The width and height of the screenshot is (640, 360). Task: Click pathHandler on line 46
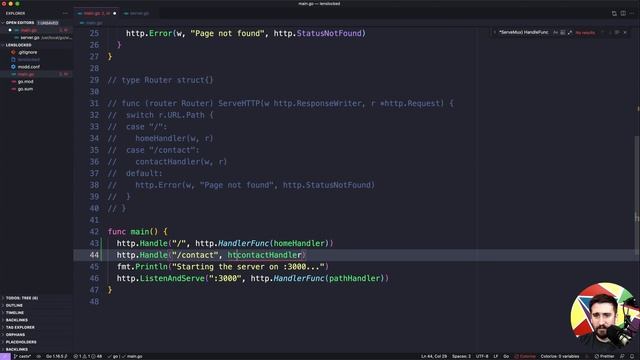click(x=354, y=278)
